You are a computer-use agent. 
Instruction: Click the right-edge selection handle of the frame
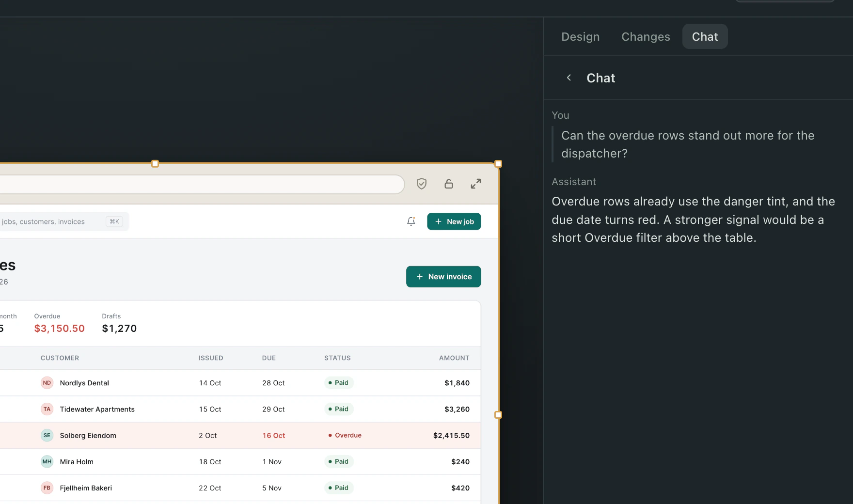click(498, 415)
